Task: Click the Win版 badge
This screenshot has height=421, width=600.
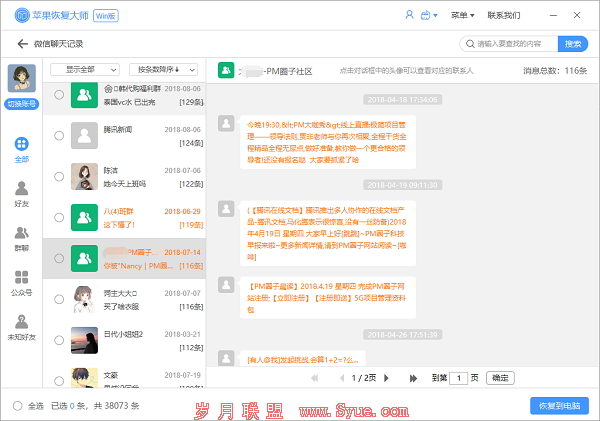Action: [x=106, y=16]
